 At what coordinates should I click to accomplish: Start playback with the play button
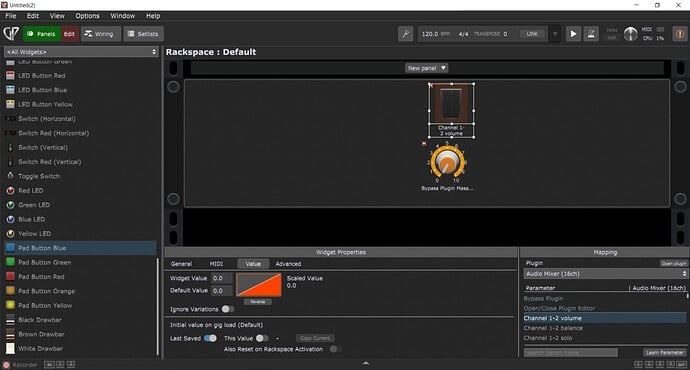pos(573,34)
